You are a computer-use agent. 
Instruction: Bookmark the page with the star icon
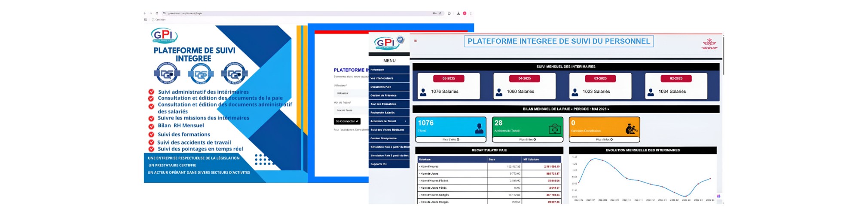[440, 13]
